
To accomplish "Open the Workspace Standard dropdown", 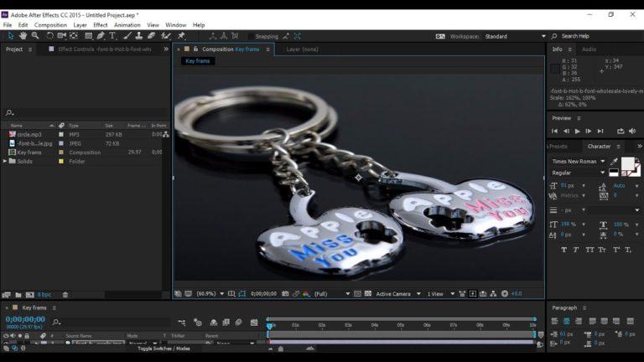I will pos(515,37).
